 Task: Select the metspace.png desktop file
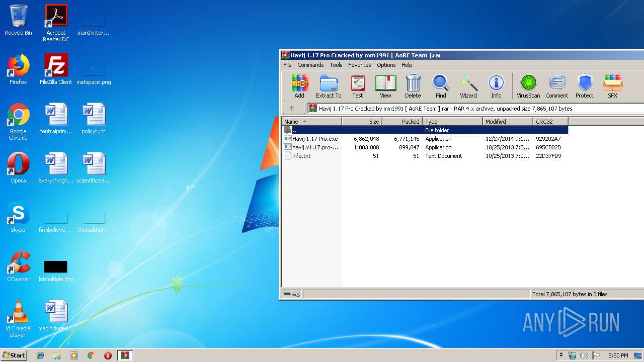point(94,73)
